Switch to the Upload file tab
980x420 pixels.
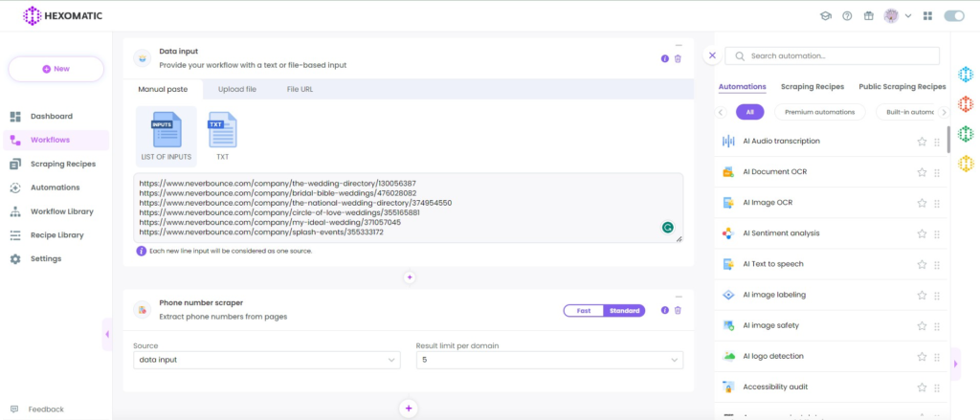(x=237, y=89)
